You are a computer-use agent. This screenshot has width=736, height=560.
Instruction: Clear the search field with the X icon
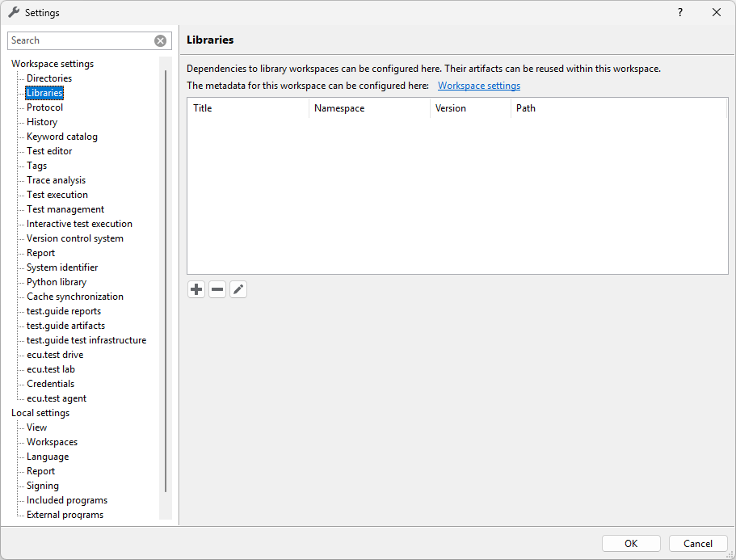pyautogui.click(x=161, y=41)
